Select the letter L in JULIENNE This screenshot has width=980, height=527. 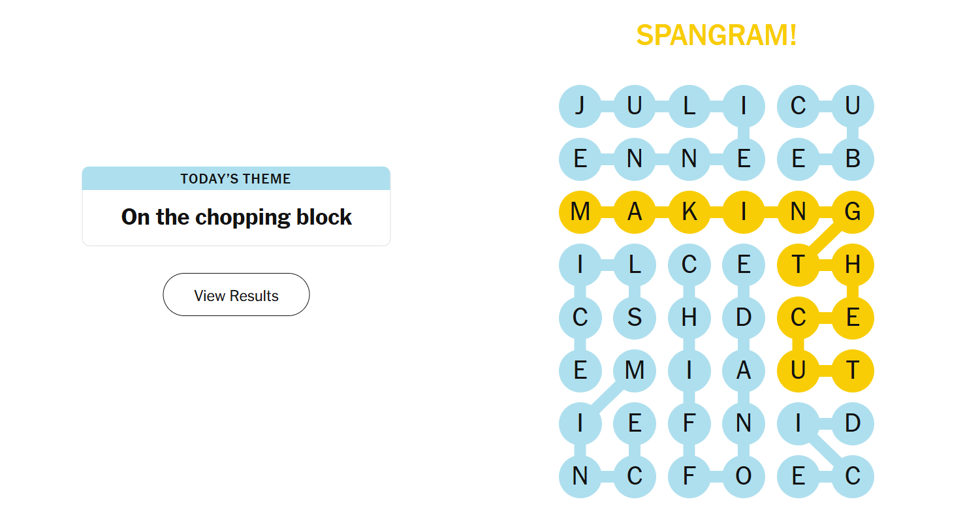tap(689, 106)
